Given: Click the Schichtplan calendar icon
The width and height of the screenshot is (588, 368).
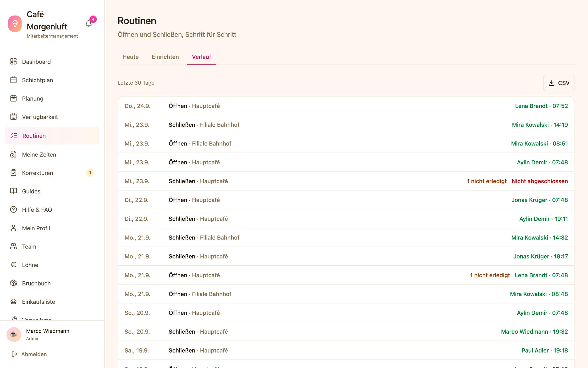Looking at the screenshot, I should (x=13, y=80).
